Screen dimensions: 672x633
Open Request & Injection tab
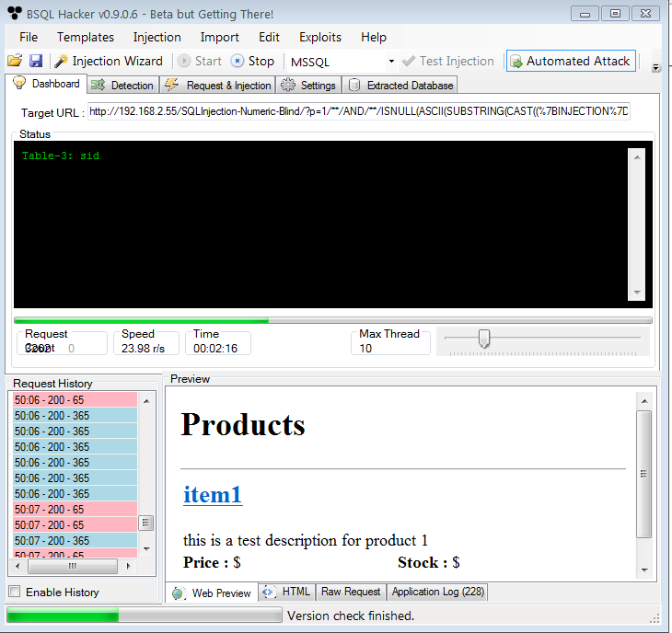218,86
